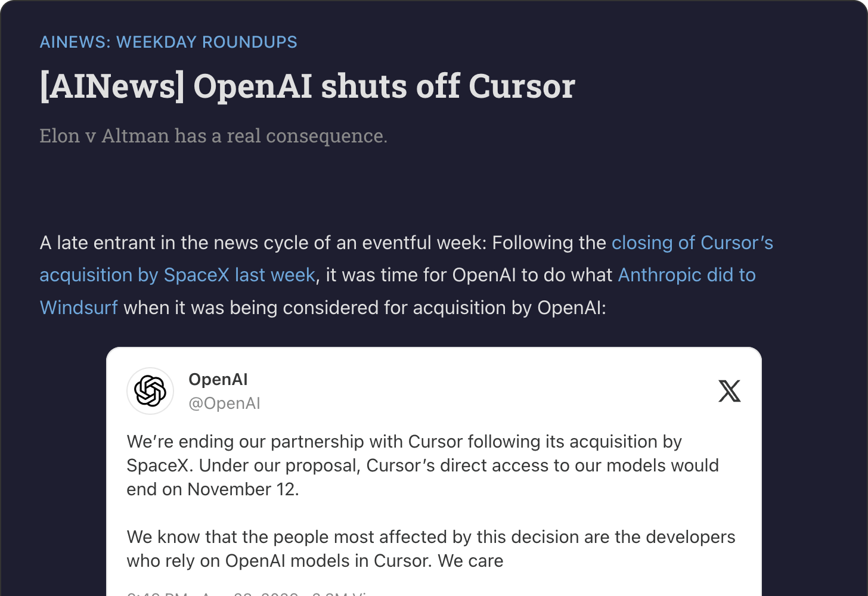Click 'it was time for OpenAI to do what' text
The image size is (868, 596).
pyautogui.click(x=469, y=275)
